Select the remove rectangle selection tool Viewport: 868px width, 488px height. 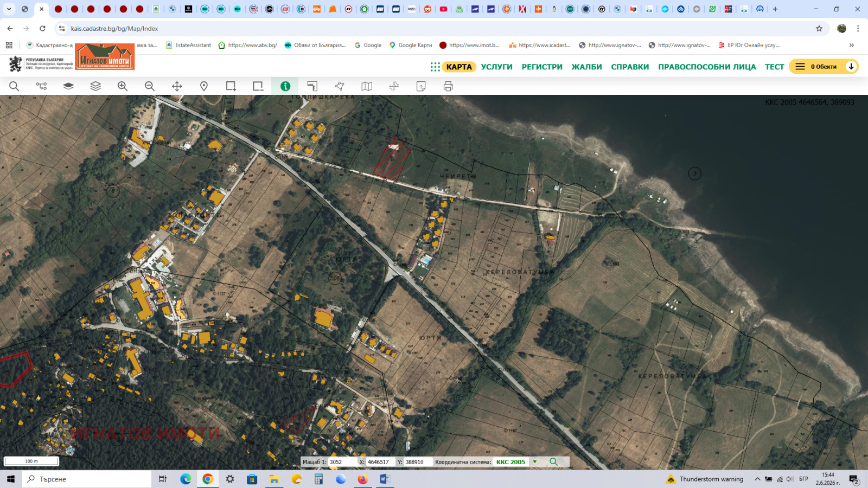tap(258, 86)
